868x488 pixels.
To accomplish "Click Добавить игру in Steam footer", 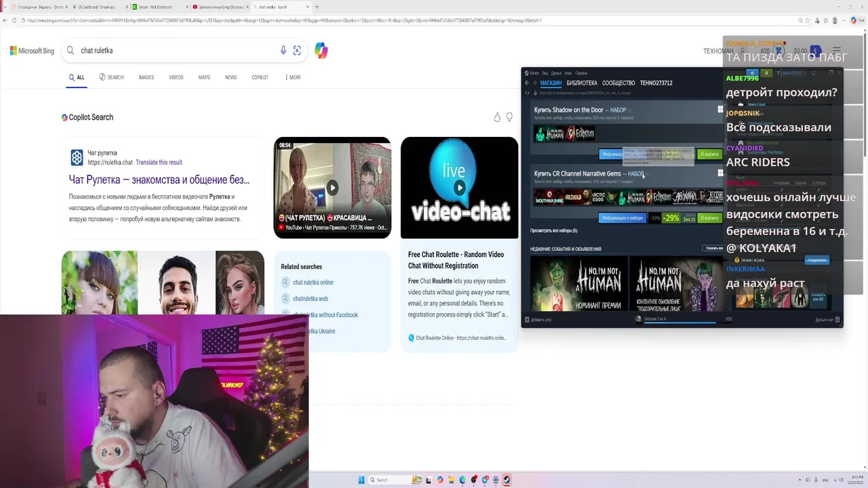I will (x=538, y=319).
